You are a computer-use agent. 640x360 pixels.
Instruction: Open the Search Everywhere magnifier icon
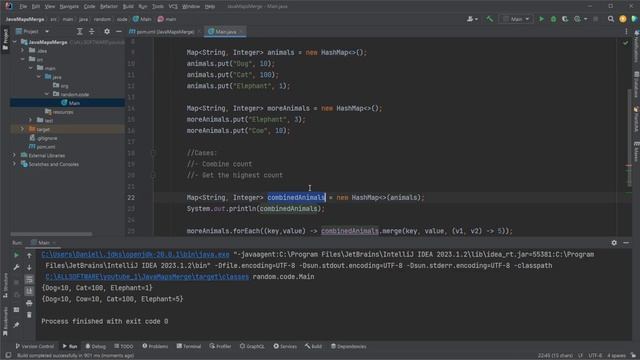pos(611,19)
